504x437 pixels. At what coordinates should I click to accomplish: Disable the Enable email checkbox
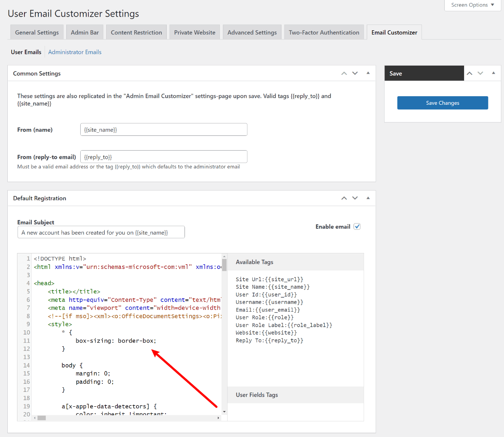tap(357, 227)
